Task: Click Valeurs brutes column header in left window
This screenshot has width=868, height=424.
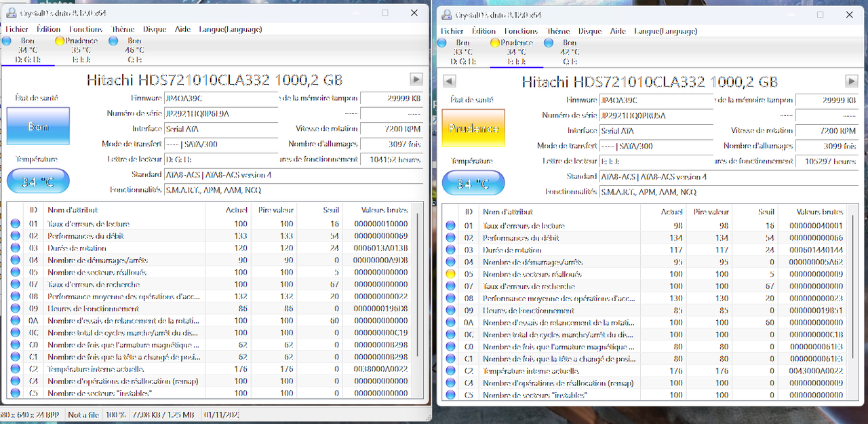Action: click(378, 210)
